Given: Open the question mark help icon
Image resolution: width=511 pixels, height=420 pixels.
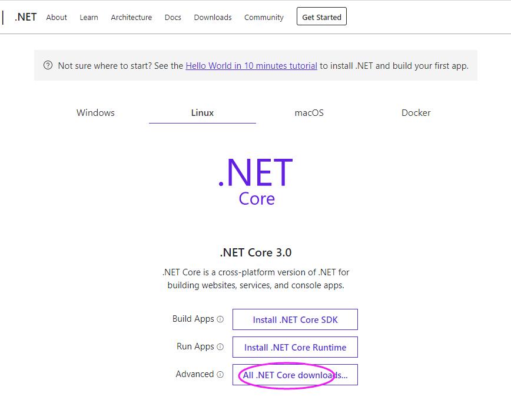Looking at the screenshot, I should (x=48, y=65).
